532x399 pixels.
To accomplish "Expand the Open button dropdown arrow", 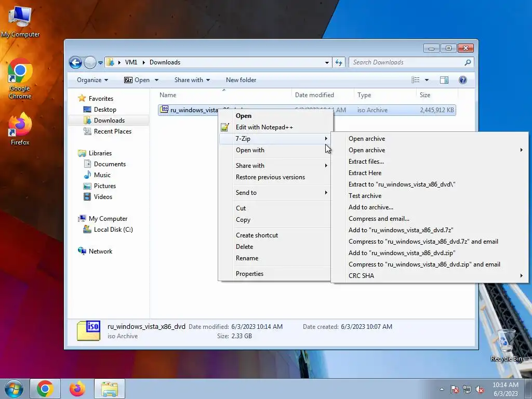I will click(x=156, y=80).
